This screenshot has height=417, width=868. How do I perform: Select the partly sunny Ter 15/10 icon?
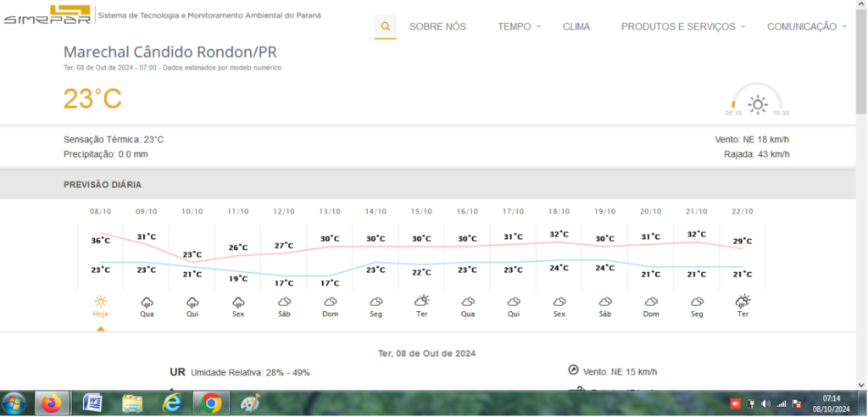click(x=422, y=301)
